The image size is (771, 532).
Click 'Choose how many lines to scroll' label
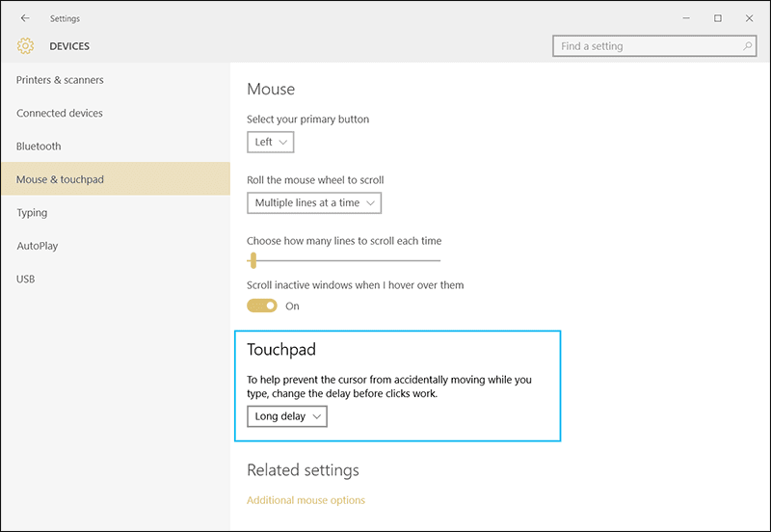(344, 241)
